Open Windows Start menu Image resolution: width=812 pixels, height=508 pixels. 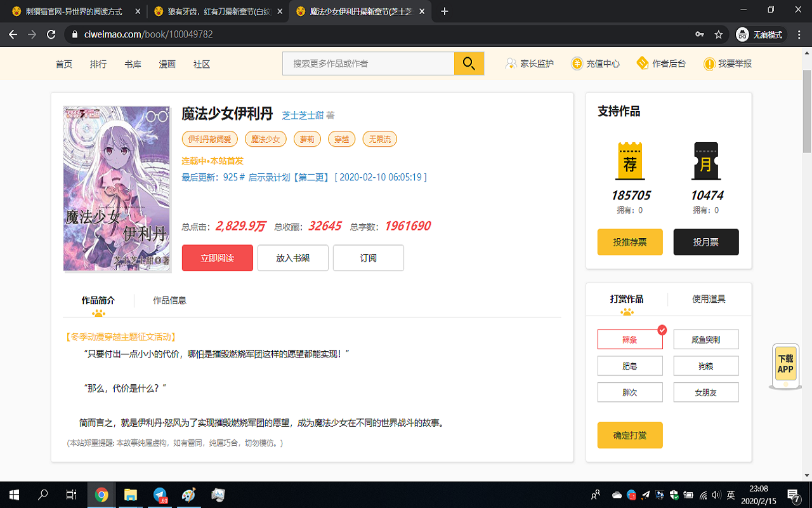(x=13, y=495)
